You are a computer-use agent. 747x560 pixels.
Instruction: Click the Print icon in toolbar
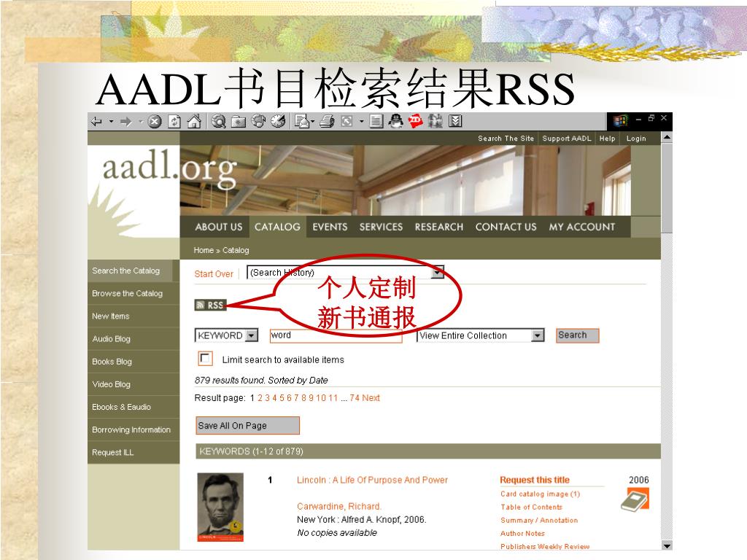[327, 122]
